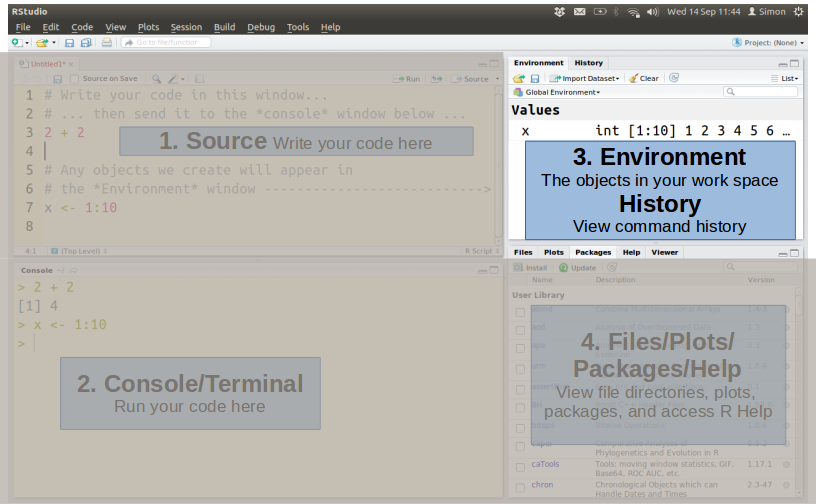816x504 pixels.
Task: Switch to the Viewer tab
Action: (x=665, y=252)
